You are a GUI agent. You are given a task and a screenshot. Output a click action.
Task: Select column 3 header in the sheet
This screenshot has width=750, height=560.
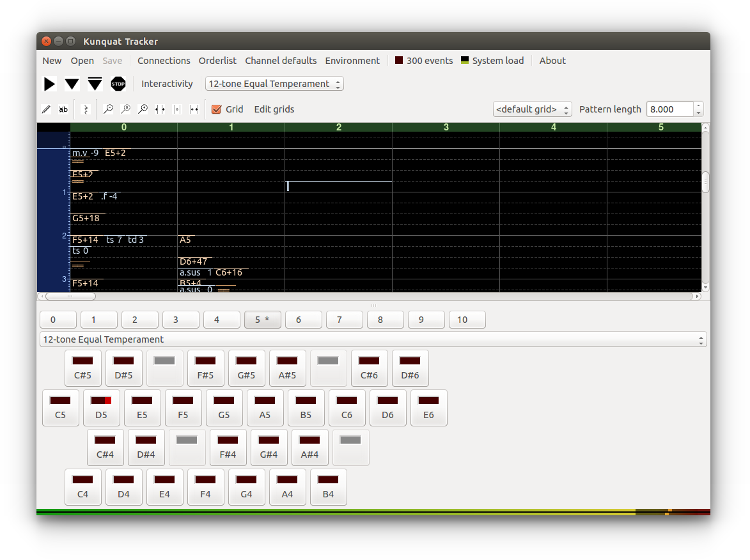point(446,127)
